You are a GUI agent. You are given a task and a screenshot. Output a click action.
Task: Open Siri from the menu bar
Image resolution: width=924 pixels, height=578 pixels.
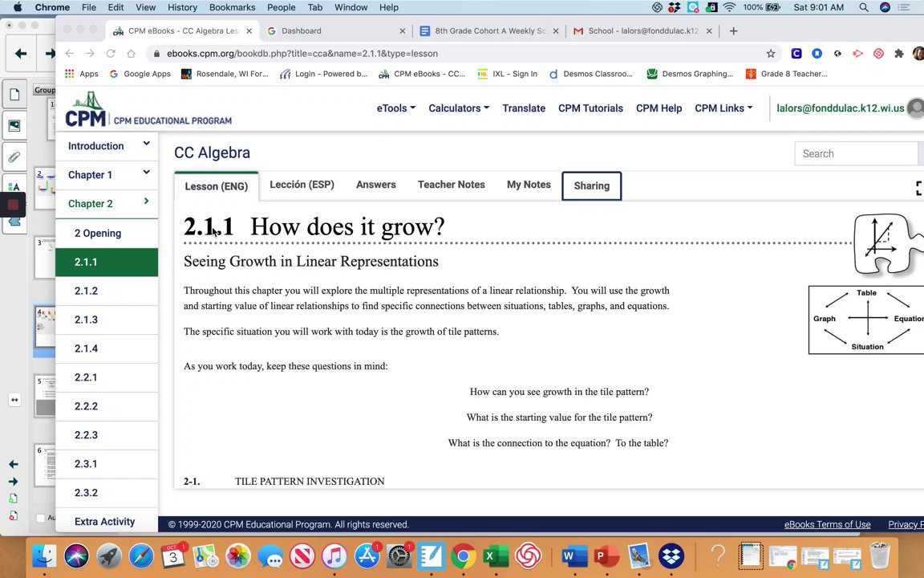click(885, 7)
